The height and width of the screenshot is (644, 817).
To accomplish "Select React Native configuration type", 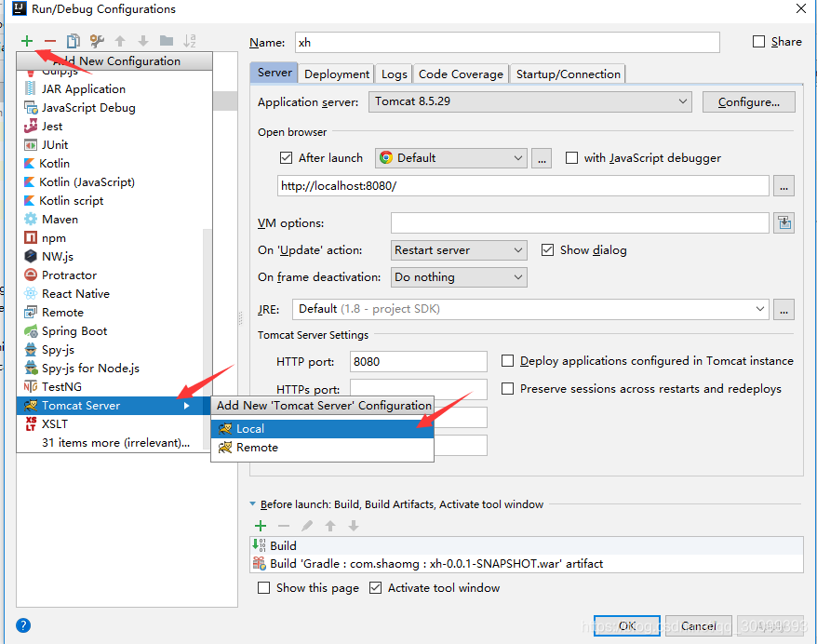I will 110,294.
